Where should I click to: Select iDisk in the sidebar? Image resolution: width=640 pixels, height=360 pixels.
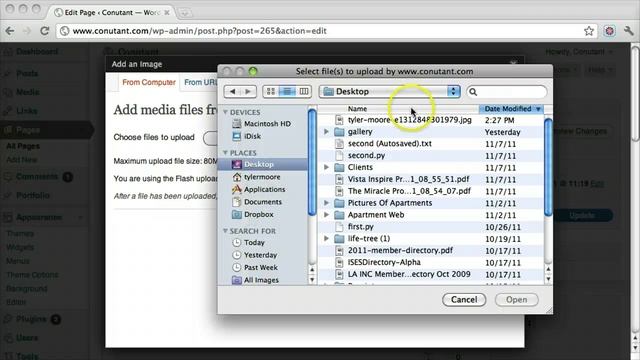[247, 136]
